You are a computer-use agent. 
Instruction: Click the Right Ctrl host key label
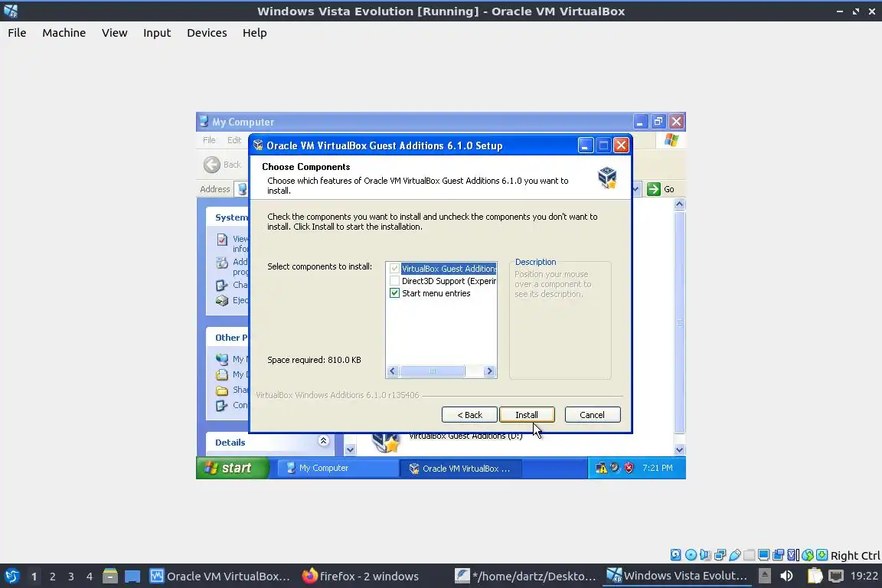click(x=855, y=555)
